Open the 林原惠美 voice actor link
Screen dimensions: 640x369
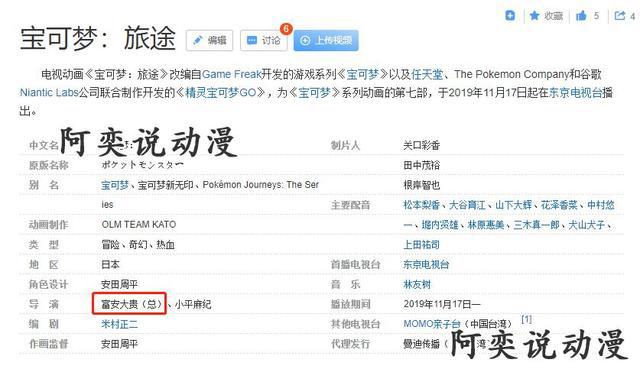486,225
